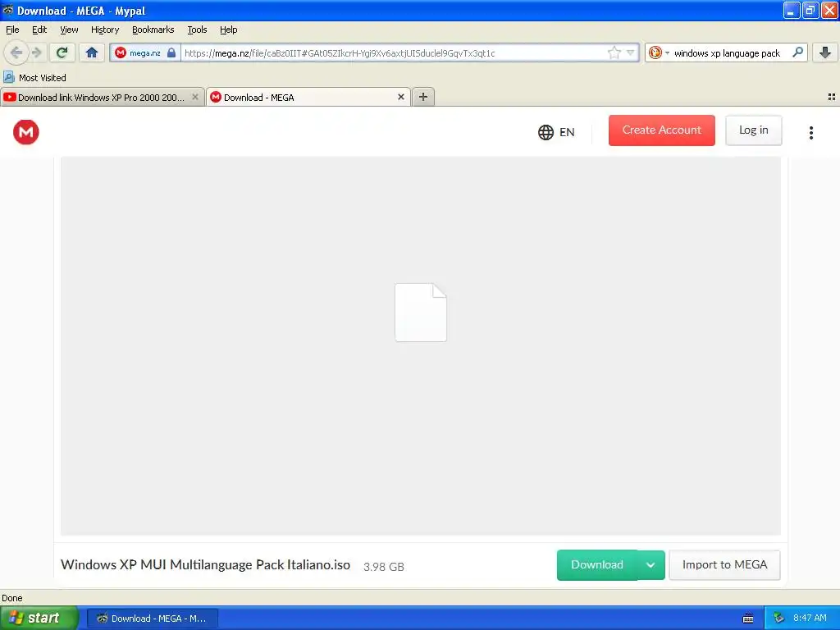The height and width of the screenshot is (630, 840).
Task: Close the YouTube Windows XP tab
Action: [195, 97]
